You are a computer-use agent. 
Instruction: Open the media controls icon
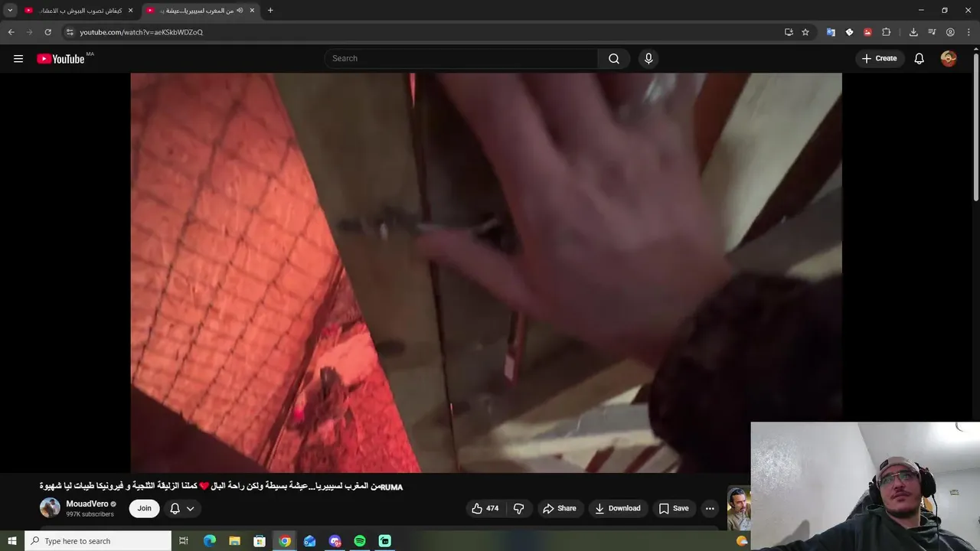pos(932,32)
